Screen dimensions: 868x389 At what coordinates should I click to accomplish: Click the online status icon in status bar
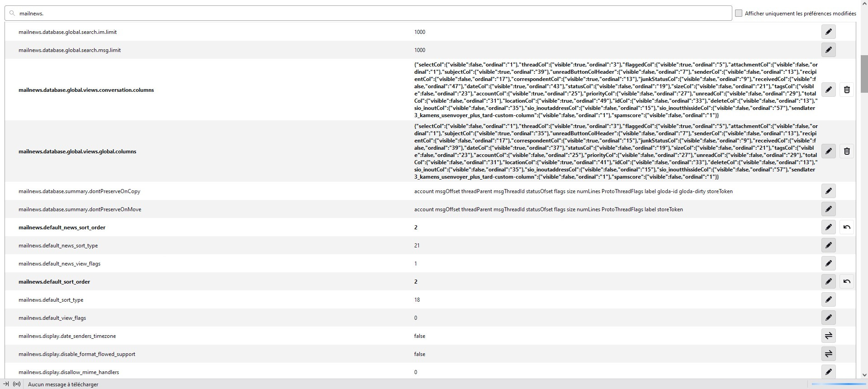pyautogui.click(x=17, y=384)
